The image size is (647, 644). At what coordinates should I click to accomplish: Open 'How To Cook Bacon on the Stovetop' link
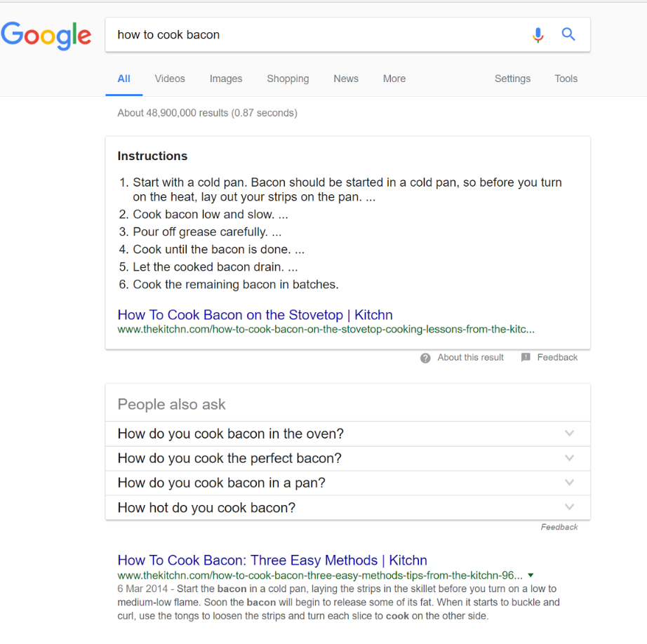click(255, 315)
